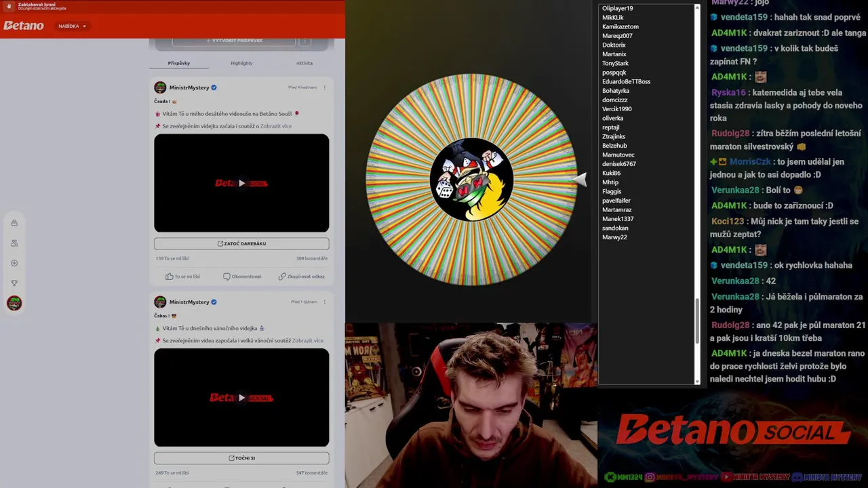This screenshot has width=868, height=488.
Task: Click the TOČNI SI button
Action: 241,458
